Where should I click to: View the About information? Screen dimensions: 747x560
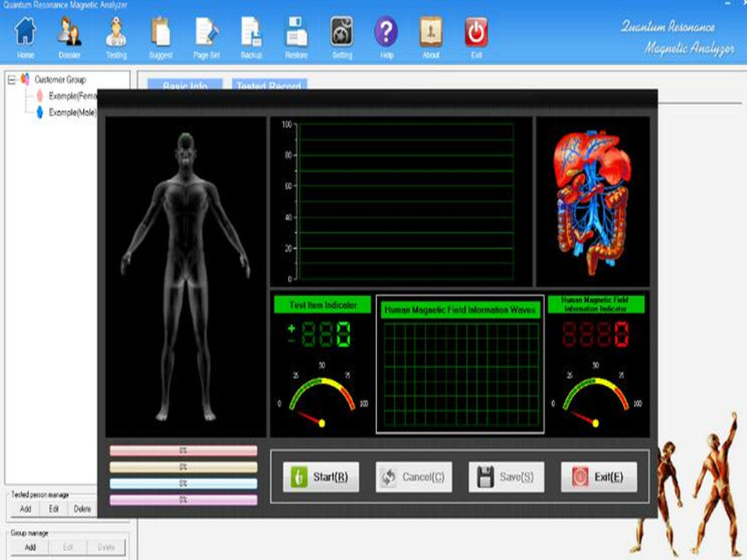(x=430, y=34)
